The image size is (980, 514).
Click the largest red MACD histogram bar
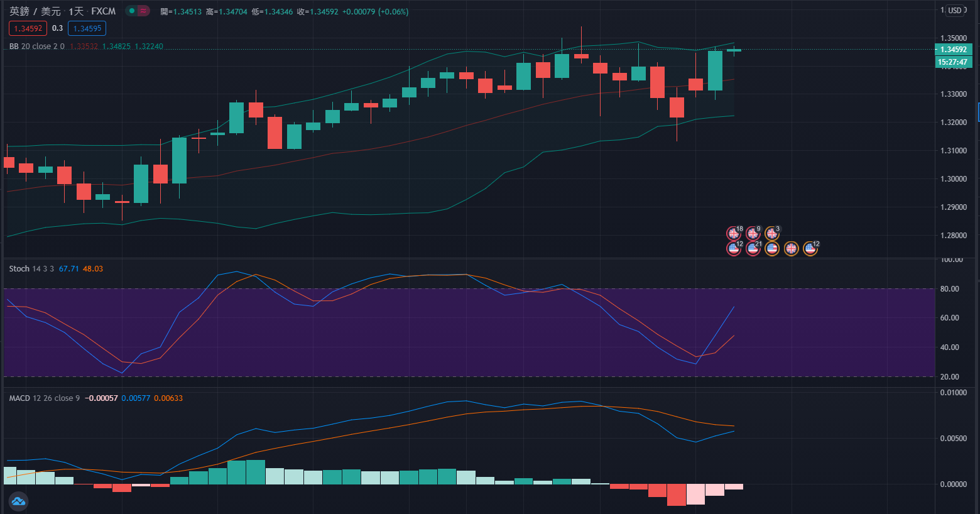tap(677, 495)
